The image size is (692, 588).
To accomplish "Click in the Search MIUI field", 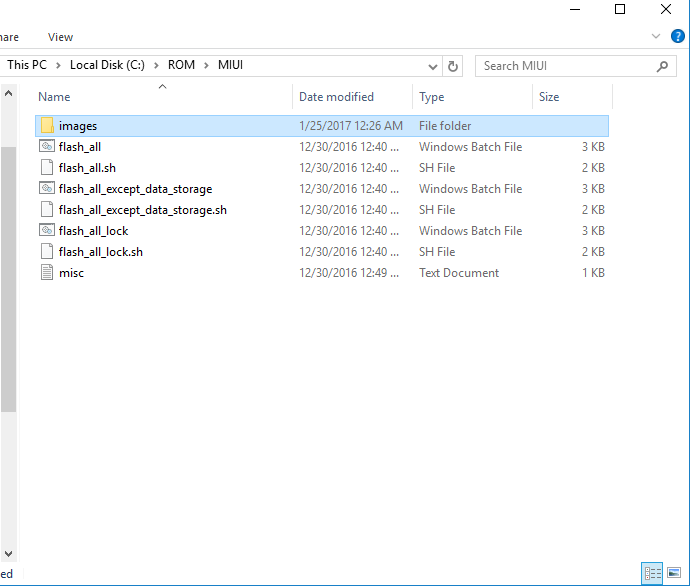I will 565,66.
